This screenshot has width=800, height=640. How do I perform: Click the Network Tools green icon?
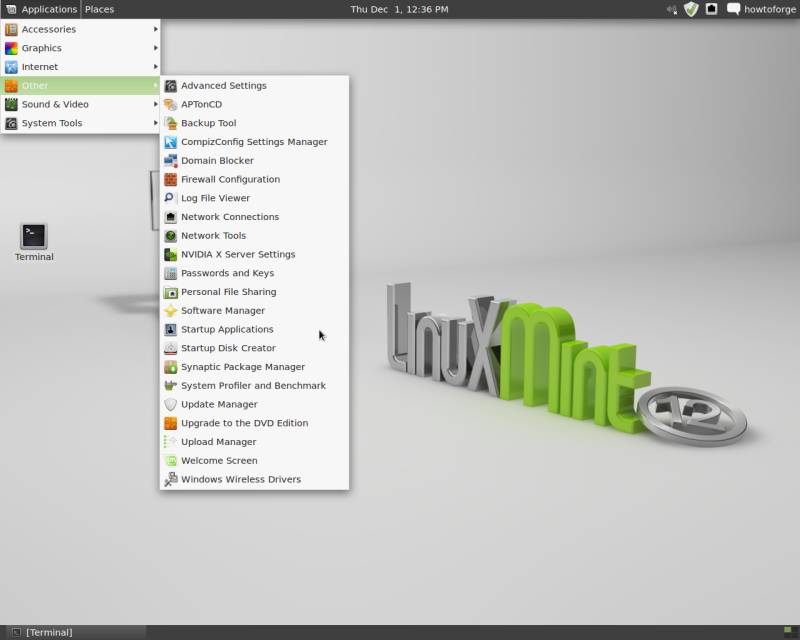coord(170,236)
